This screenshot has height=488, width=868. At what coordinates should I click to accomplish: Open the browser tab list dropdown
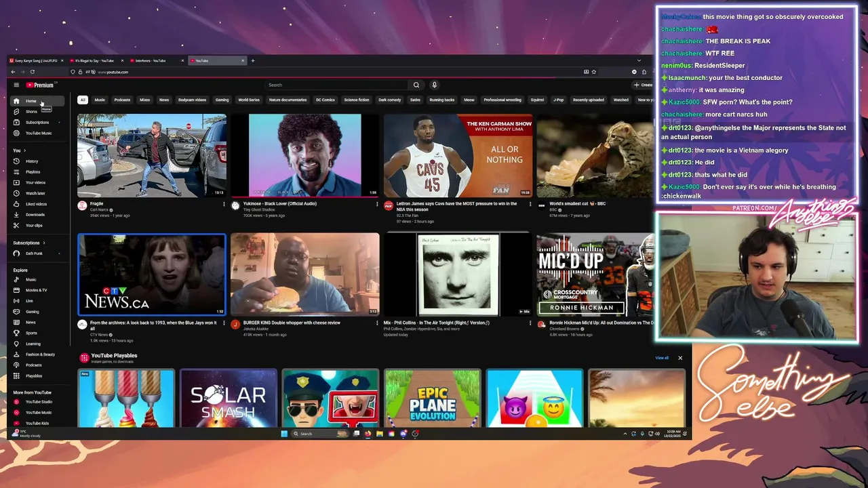[639, 60]
